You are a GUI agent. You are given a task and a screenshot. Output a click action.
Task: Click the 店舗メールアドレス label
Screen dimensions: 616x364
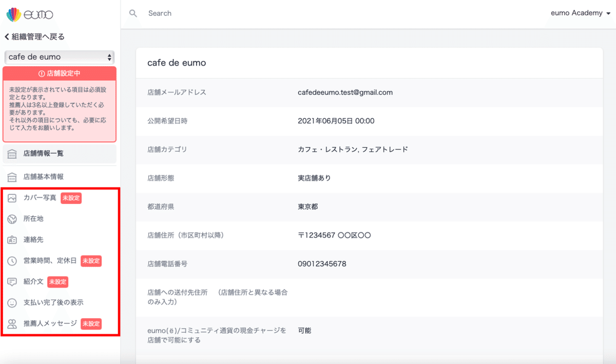177,92
